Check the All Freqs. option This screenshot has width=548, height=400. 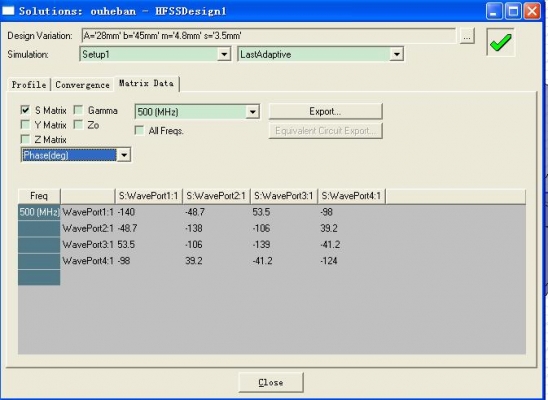coord(139,130)
